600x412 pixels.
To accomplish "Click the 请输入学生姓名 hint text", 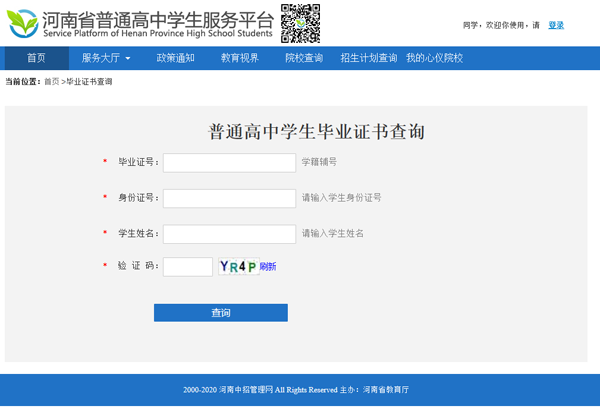I will (333, 233).
